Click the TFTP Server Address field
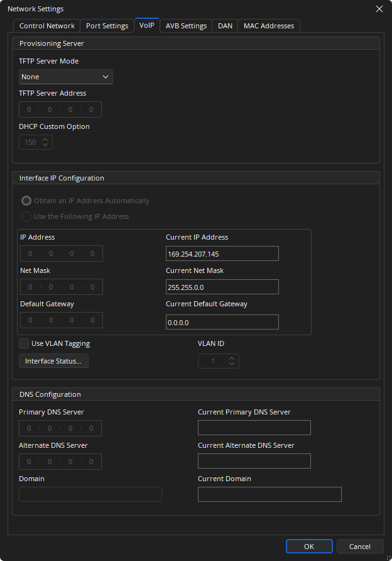Viewport: 392px width, 561px height. pos(60,109)
